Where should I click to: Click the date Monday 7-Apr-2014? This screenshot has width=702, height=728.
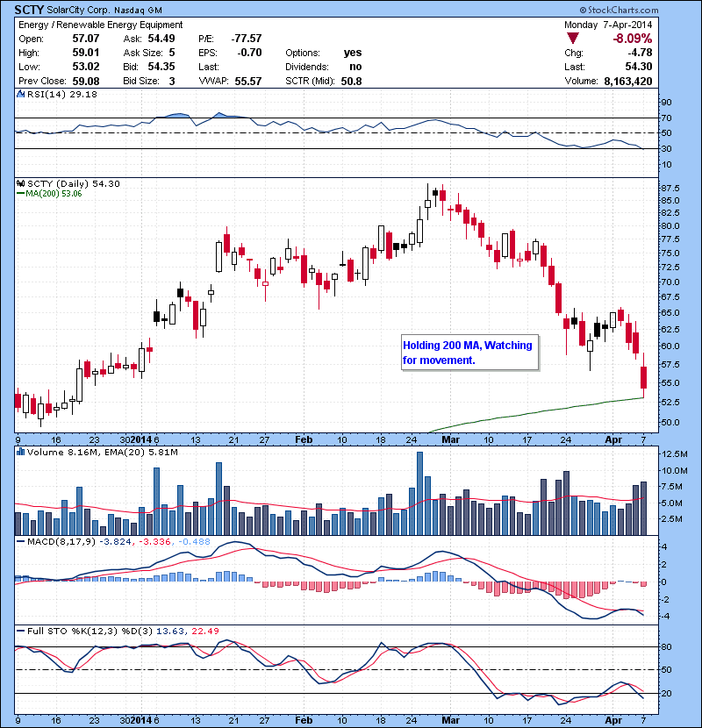[608, 25]
